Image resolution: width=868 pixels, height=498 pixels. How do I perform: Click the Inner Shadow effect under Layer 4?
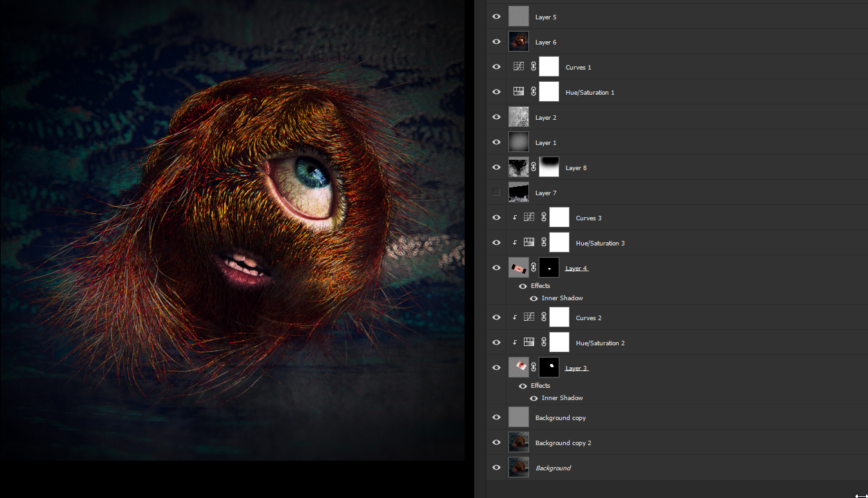[562, 298]
